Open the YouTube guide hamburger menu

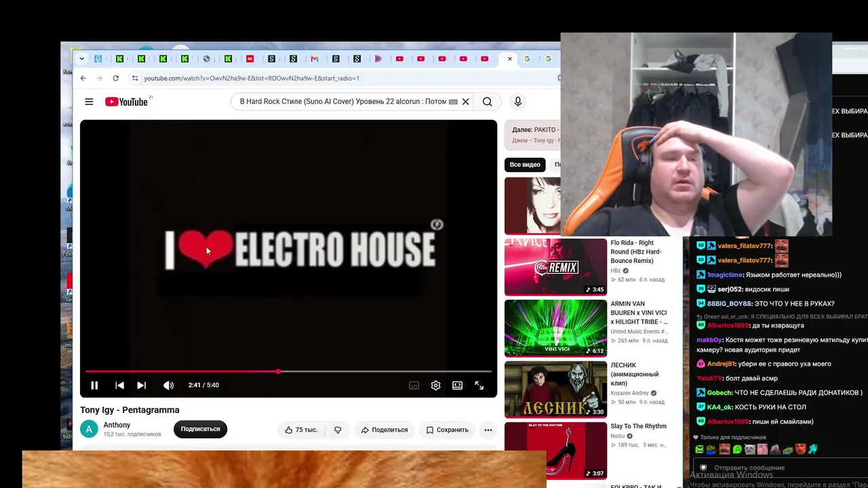89,102
